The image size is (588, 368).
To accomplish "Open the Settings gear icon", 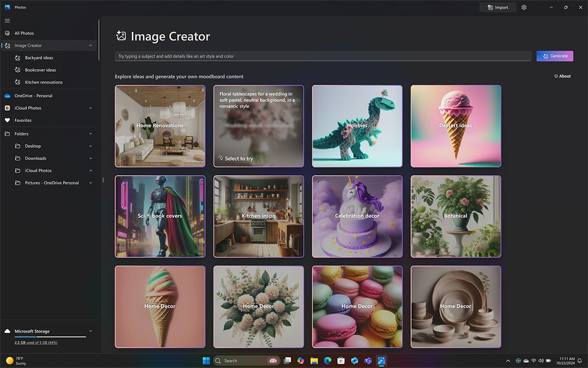I will (x=524, y=7).
